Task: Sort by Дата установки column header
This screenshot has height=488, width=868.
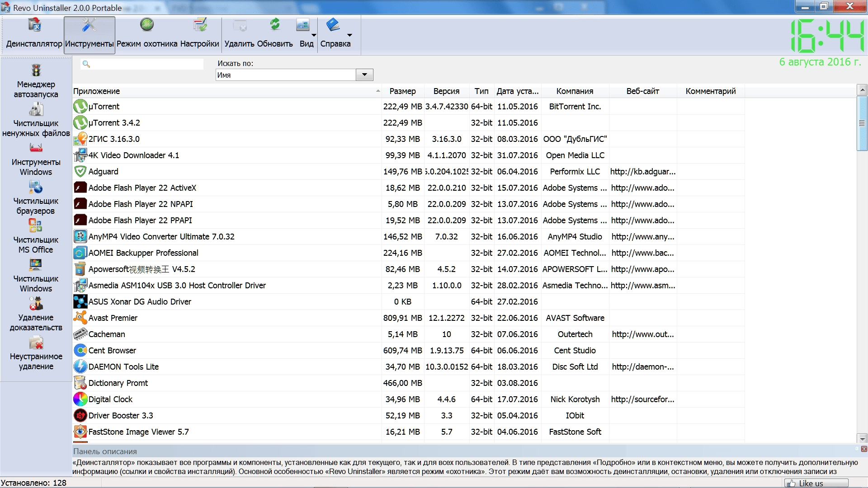Action: tap(518, 91)
